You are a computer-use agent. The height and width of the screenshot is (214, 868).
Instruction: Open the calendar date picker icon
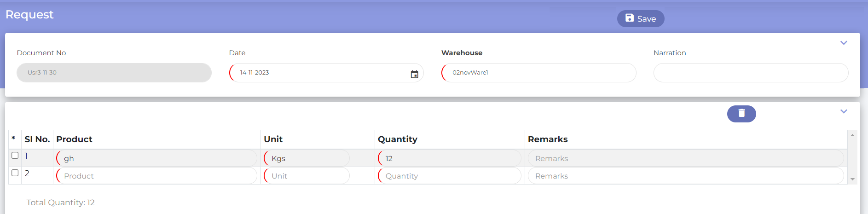[414, 74]
